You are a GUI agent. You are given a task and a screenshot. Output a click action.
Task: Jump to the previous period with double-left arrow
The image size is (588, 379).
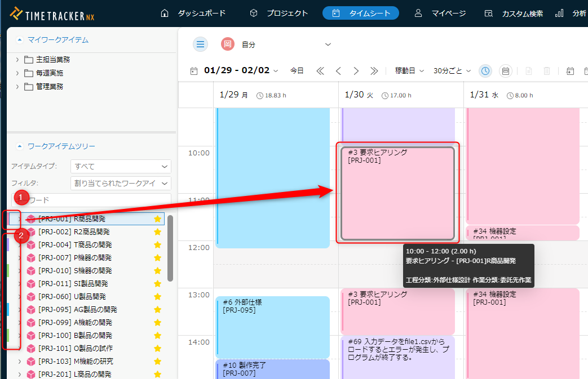pyautogui.click(x=320, y=71)
